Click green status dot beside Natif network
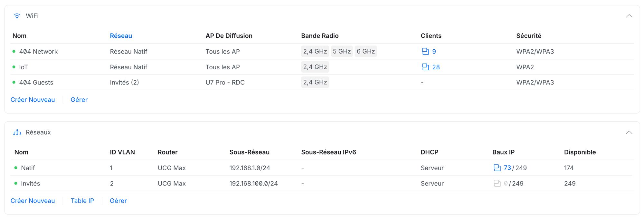Image resolution: width=644 pixels, height=220 pixels. [16, 168]
